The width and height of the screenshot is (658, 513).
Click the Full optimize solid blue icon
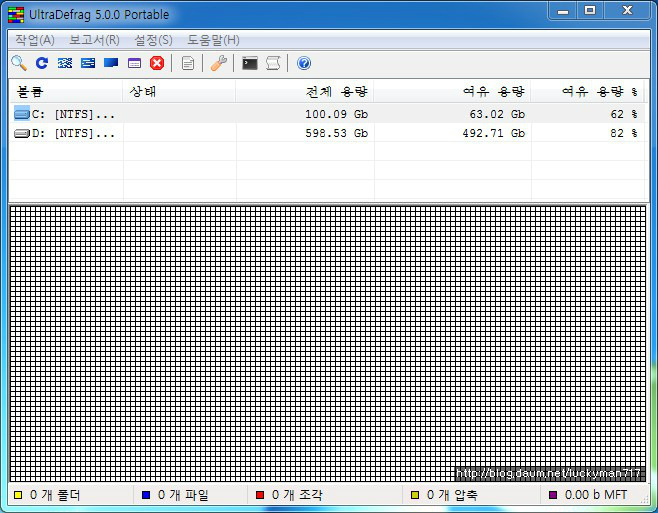111,63
